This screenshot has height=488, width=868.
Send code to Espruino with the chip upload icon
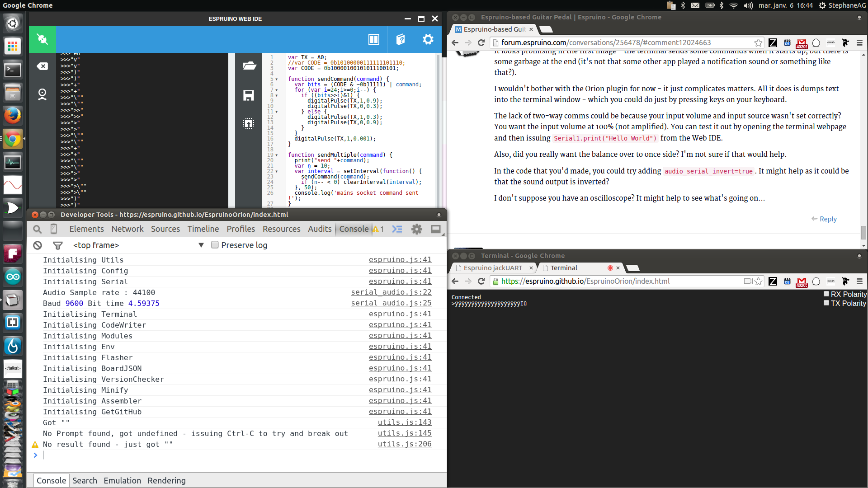click(x=249, y=123)
